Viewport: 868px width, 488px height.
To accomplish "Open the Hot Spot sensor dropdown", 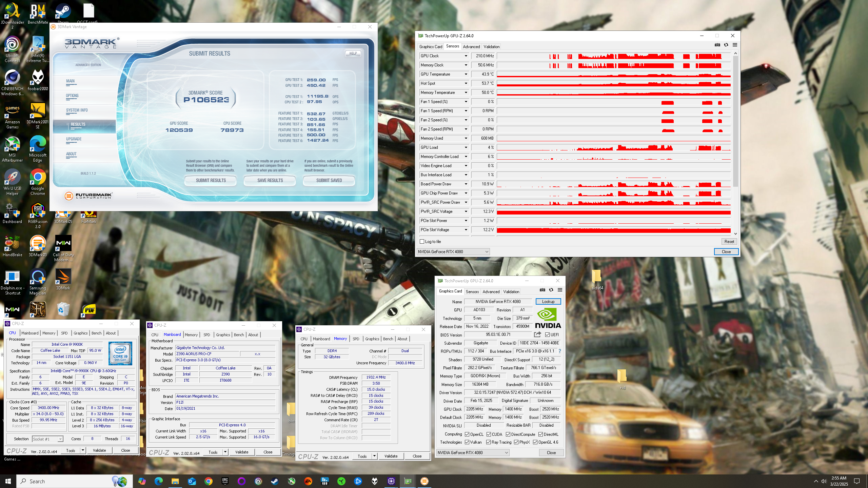I will pyautogui.click(x=466, y=83).
